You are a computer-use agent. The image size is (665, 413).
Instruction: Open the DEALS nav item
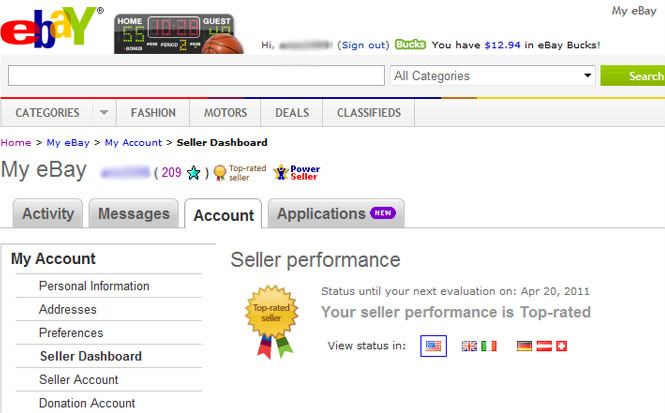click(x=292, y=113)
